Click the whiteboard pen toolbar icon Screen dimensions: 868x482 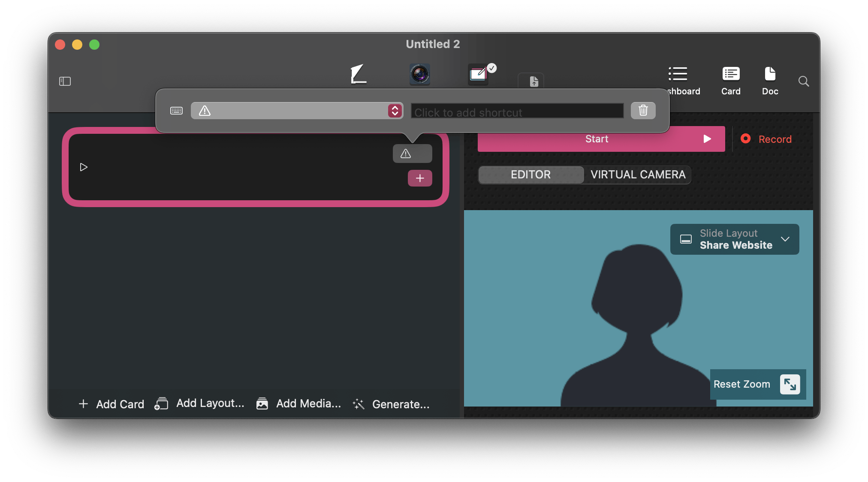tap(479, 74)
